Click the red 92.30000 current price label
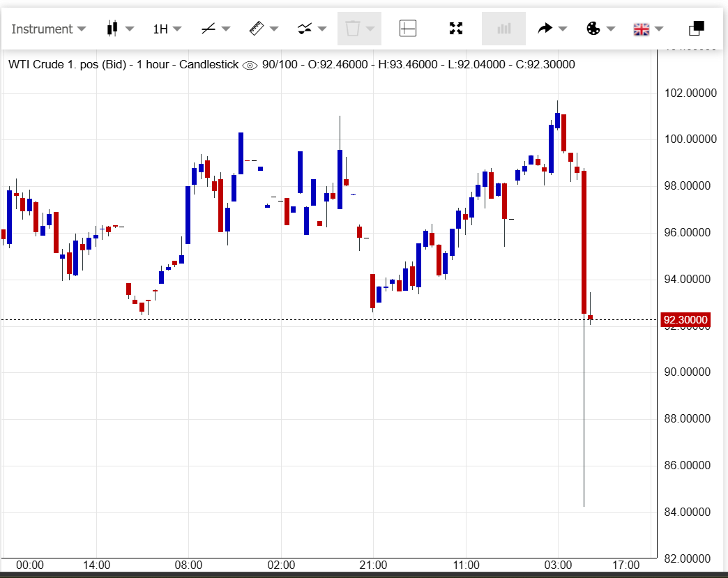This screenshot has width=728, height=578. [x=685, y=320]
